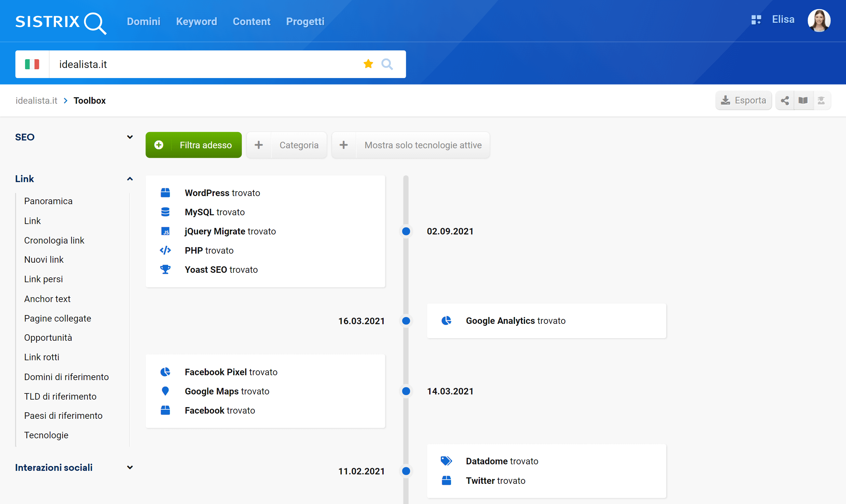Click the Esporta button
The height and width of the screenshot is (504, 846).
[744, 100]
